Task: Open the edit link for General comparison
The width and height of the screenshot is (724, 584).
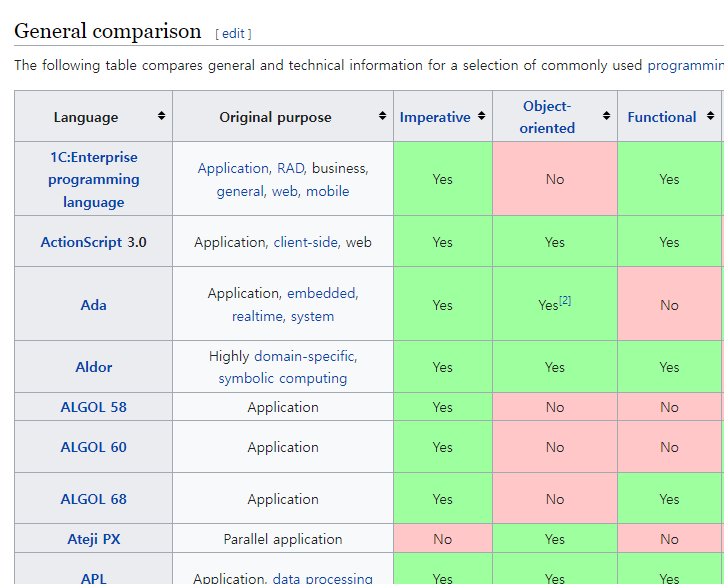Action: 233,33
